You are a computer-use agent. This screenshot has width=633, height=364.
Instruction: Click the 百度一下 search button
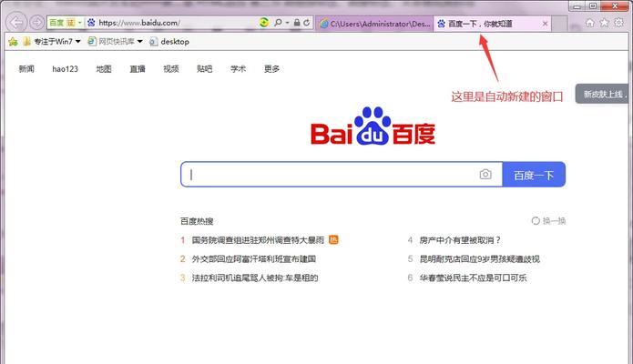pyautogui.click(x=534, y=175)
